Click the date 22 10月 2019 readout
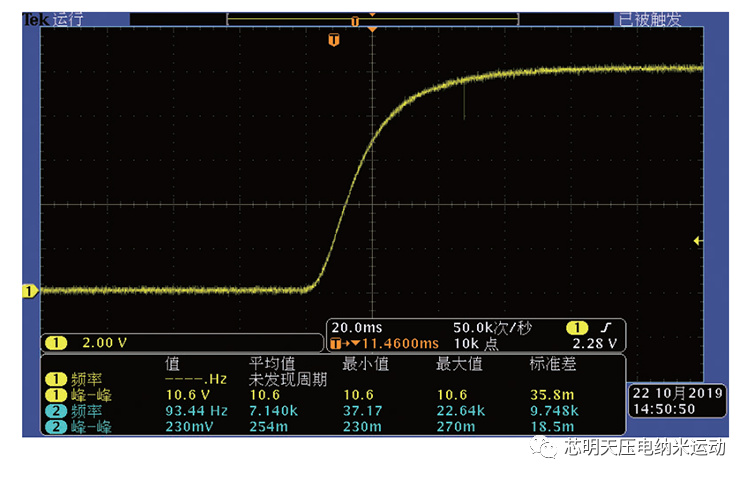Viewport: 750px width, 480px height. click(677, 393)
